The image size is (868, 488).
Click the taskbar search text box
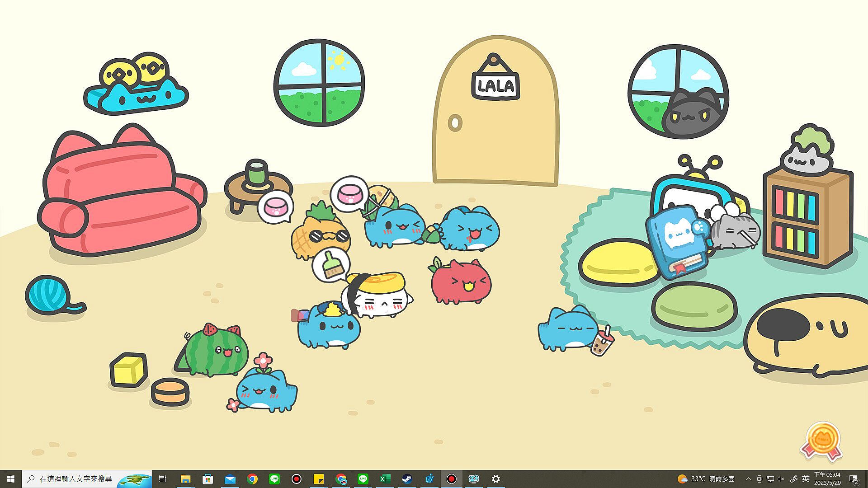(76, 479)
